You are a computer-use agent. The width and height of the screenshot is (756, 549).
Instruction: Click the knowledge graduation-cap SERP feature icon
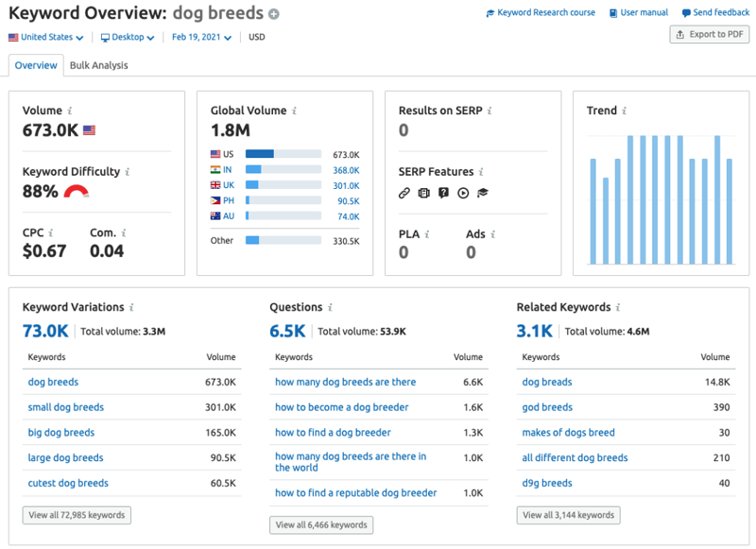pos(483,194)
